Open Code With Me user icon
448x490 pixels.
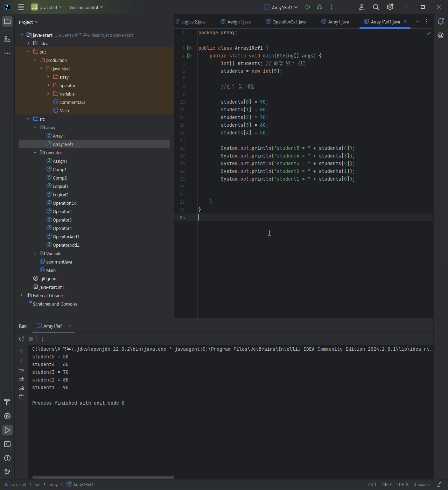pyautogui.click(x=362, y=7)
